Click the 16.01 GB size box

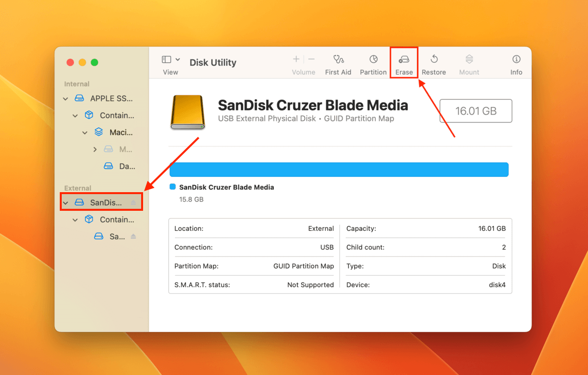(476, 111)
